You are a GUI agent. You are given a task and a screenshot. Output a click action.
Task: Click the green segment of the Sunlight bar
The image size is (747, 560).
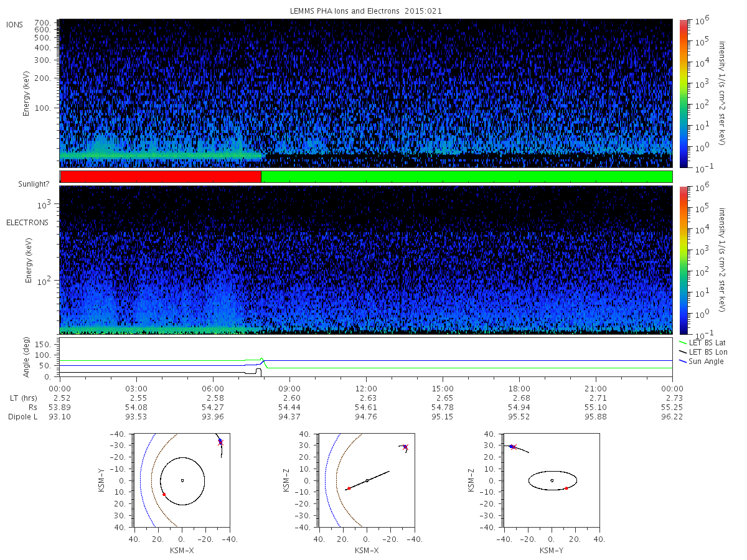coord(467,177)
